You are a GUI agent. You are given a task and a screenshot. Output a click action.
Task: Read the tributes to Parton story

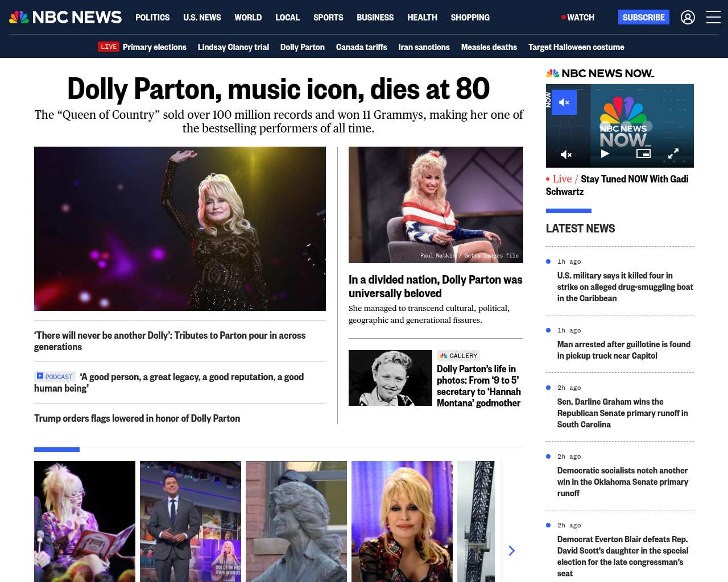coord(169,341)
